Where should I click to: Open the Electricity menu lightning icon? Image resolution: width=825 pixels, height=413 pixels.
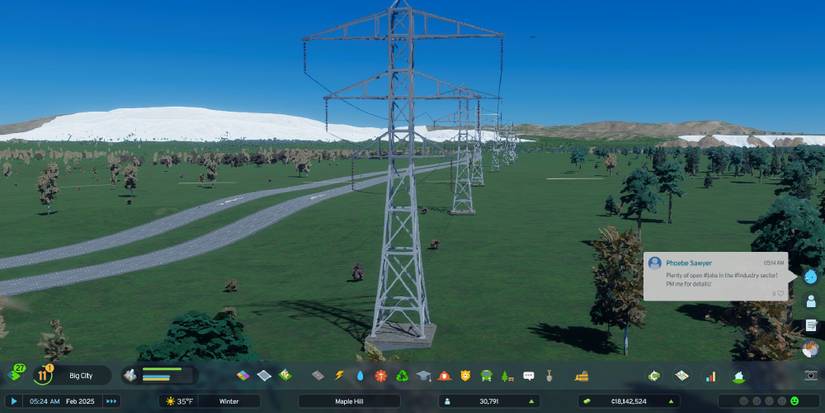pyautogui.click(x=338, y=376)
